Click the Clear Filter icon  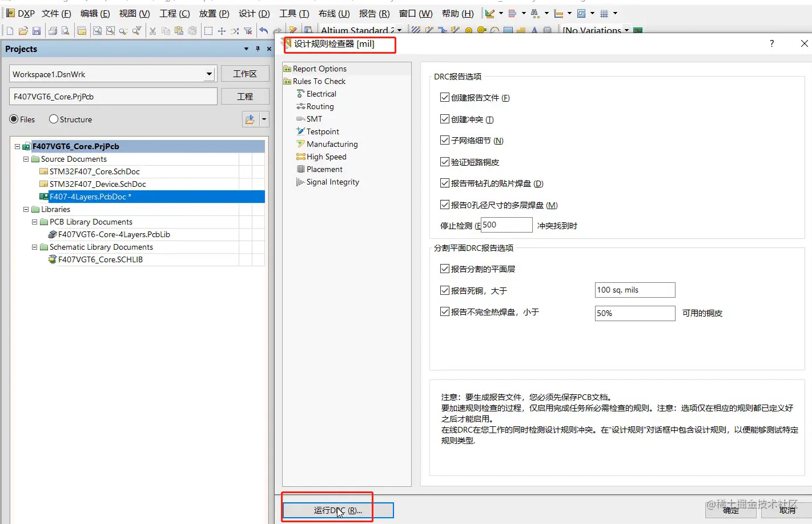click(x=248, y=31)
